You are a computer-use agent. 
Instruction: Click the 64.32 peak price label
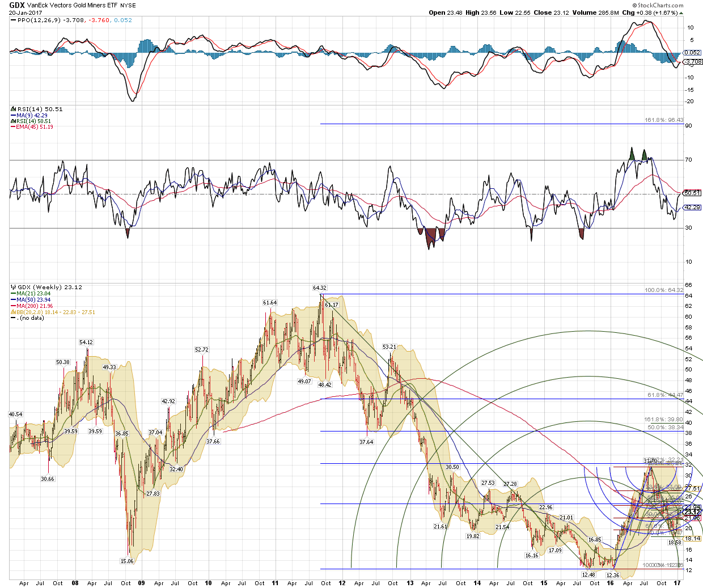[320, 288]
